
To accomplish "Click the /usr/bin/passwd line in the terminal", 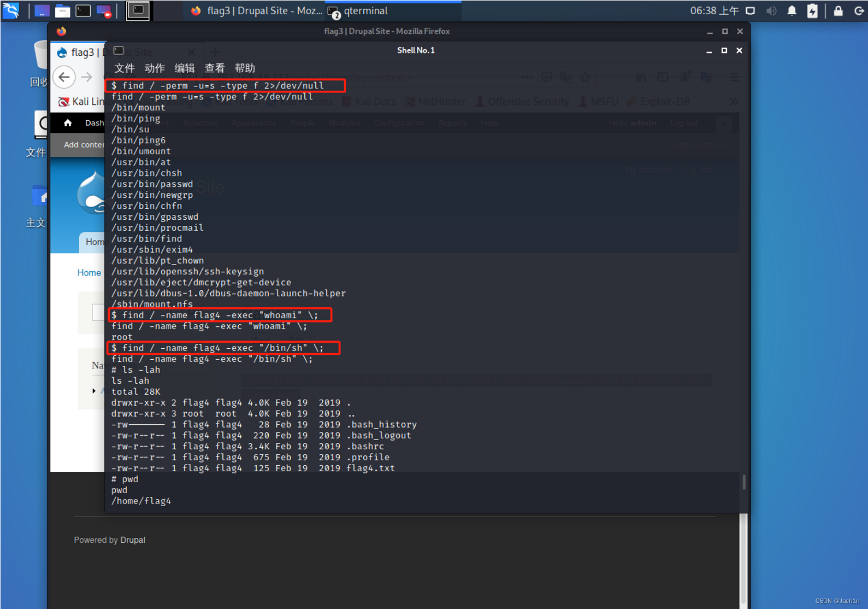I will click(x=152, y=184).
